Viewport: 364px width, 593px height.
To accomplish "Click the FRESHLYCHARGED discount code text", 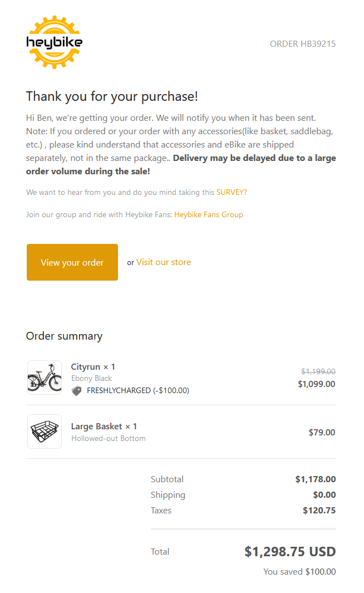I will tap(138, 391).
